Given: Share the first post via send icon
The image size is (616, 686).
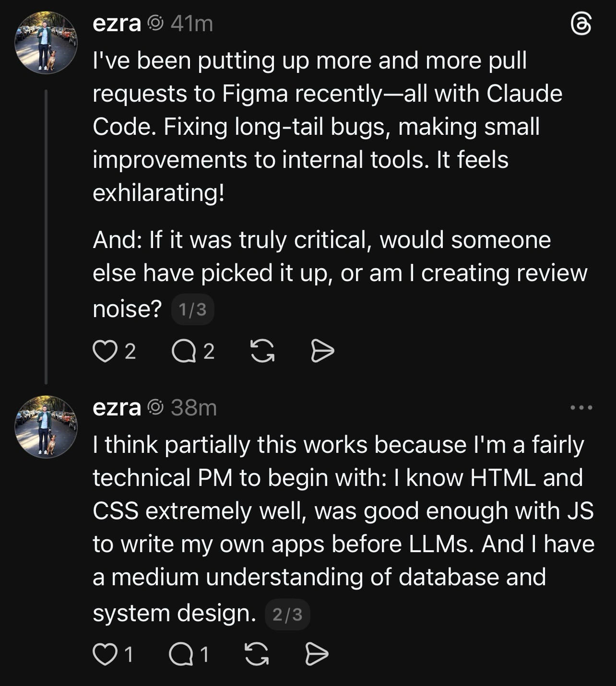Looking at the screenshot, I should click(322, 351).
